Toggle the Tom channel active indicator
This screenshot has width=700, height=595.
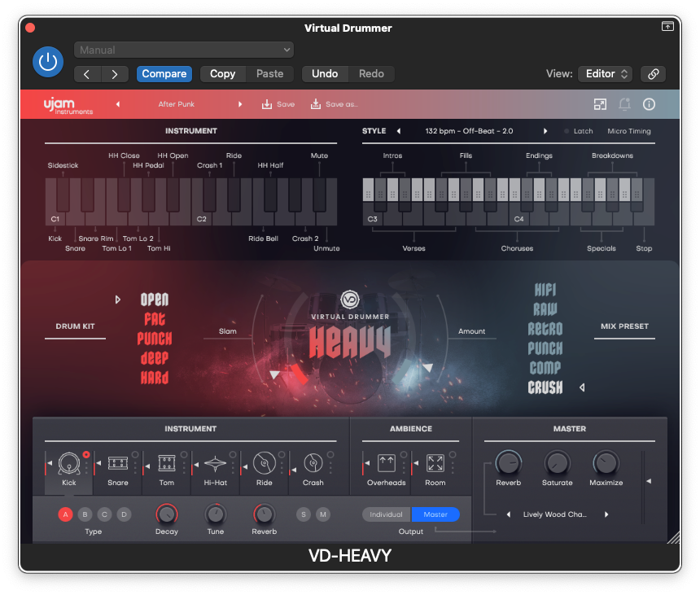(184, 454)
